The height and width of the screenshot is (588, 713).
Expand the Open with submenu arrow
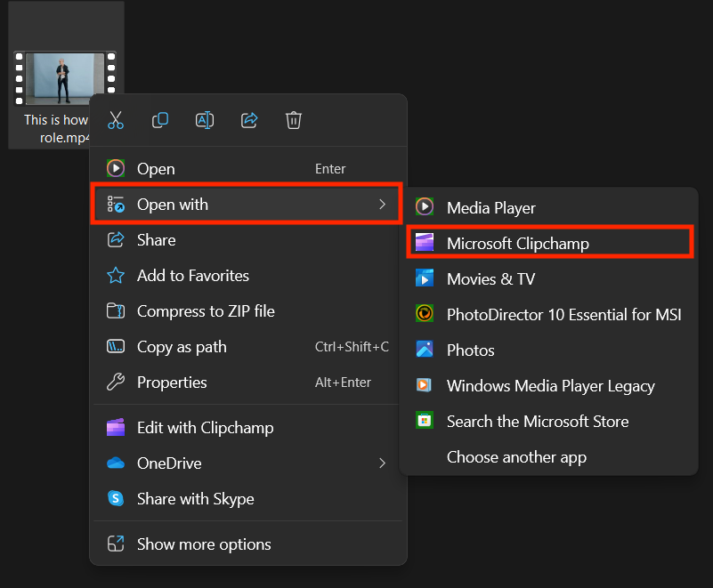[383, 204]
